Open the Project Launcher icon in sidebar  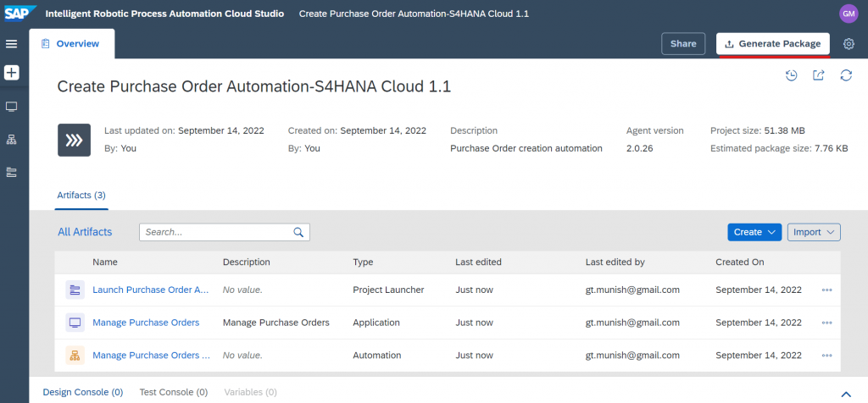coord(11,172)
